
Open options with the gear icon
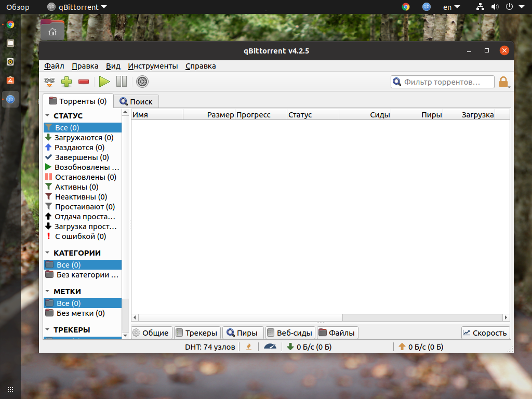click(142, 82)
